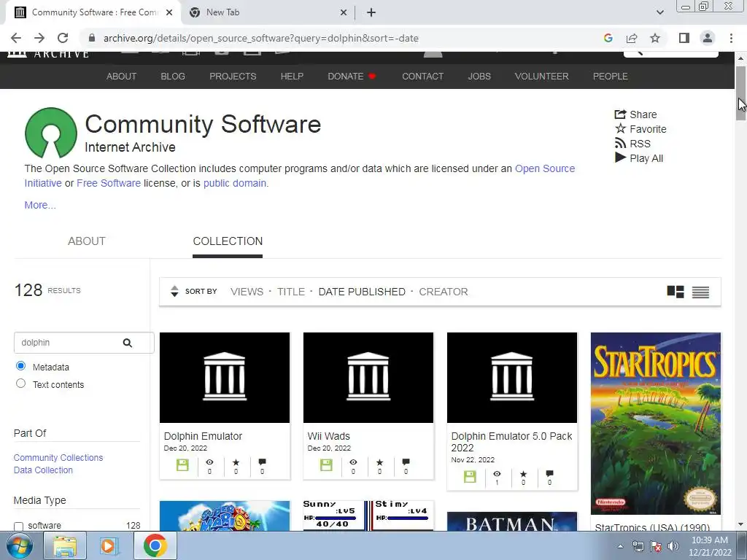The image size is (747, 560).
Task: Show hidden tray icons arrow
Action: (620, 546)
